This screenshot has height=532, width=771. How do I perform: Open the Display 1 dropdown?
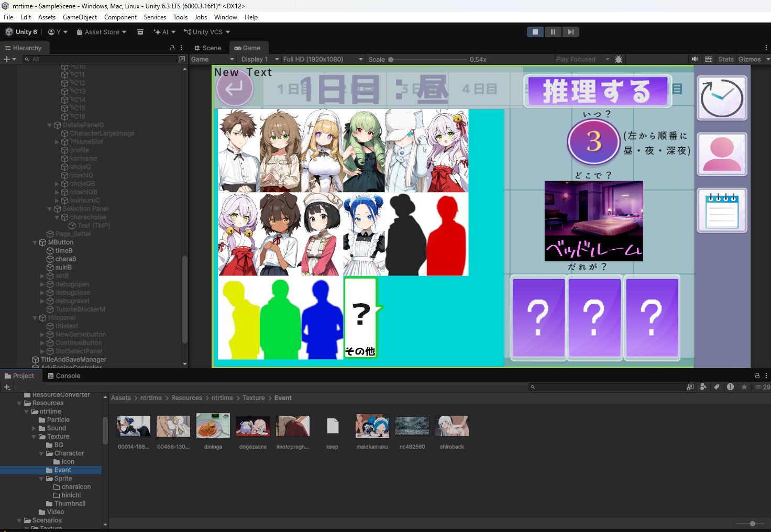[x=259, y=59]
